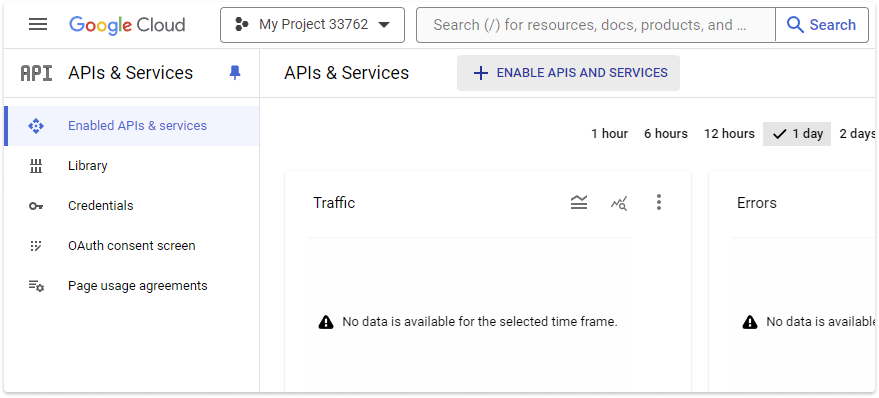Click the Traffic chart legend toggle icon
Image resolution: width=879 pixels, height=398 pixels.
(x=579, y=202)
